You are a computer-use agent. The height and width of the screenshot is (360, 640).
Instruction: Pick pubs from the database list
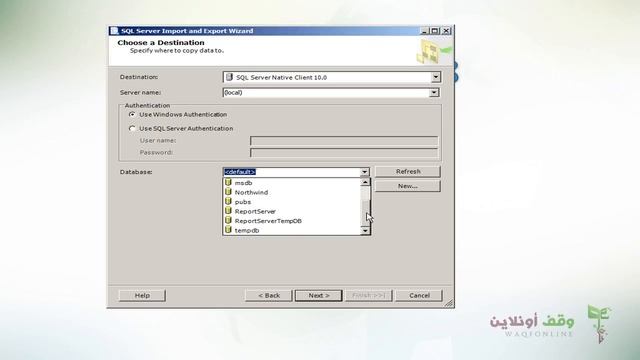pos(292,202)
